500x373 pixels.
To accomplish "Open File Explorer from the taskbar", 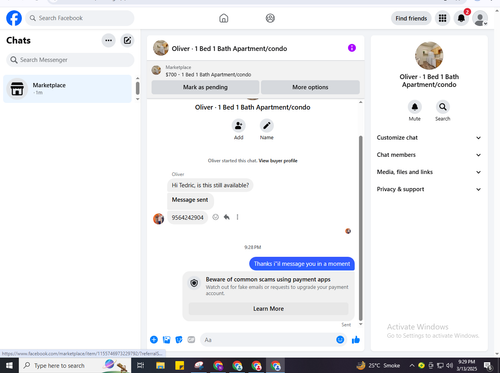I will coord(160,366).
